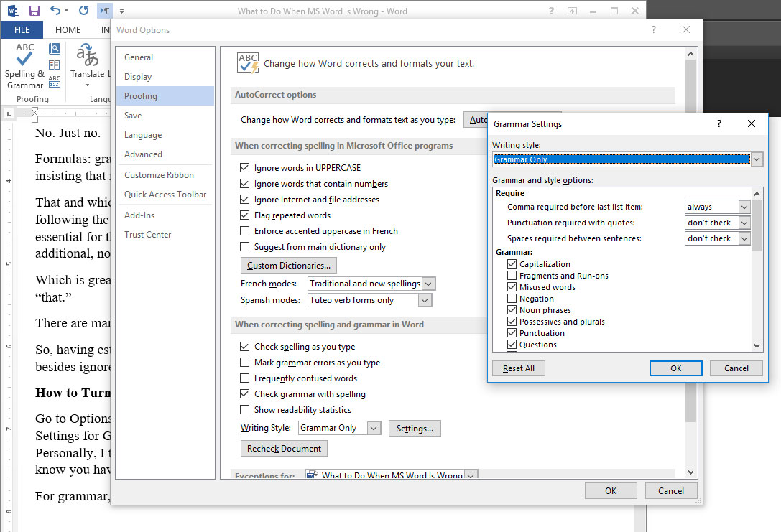Expand the Translate button dropdown arrow

(87, 85)
